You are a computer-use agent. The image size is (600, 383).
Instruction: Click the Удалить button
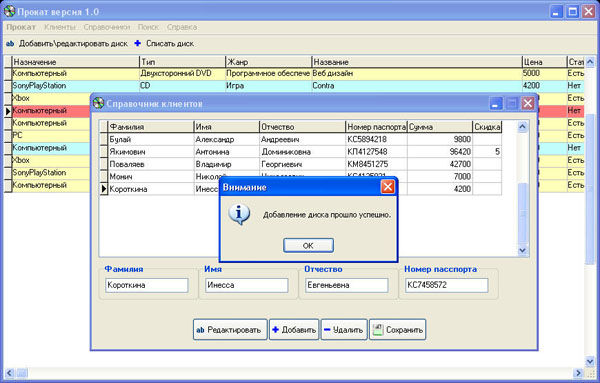[344, 329]
